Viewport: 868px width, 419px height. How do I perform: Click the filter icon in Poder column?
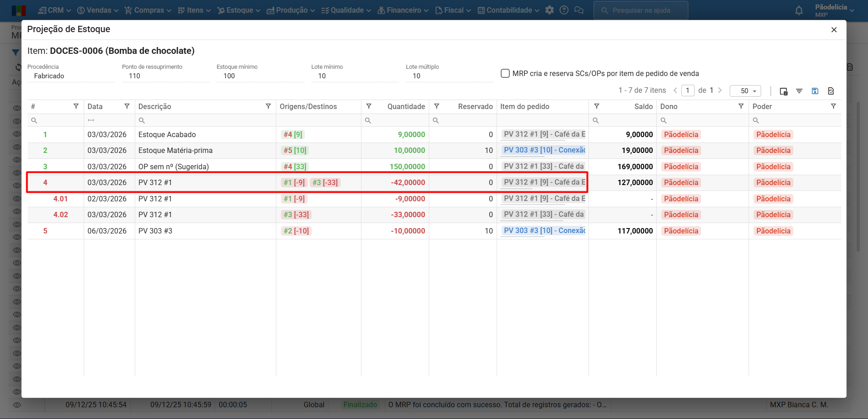tap(833, 106)
